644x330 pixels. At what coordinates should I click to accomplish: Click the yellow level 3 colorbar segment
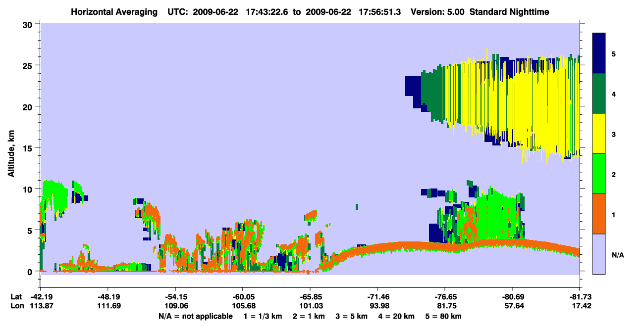pos(599,134)
